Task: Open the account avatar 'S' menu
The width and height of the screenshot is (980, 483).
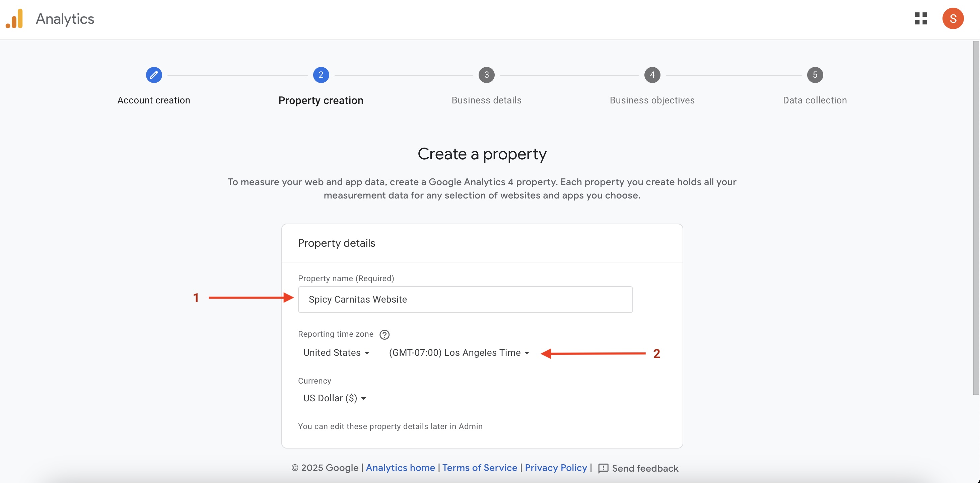Action: 953,18
